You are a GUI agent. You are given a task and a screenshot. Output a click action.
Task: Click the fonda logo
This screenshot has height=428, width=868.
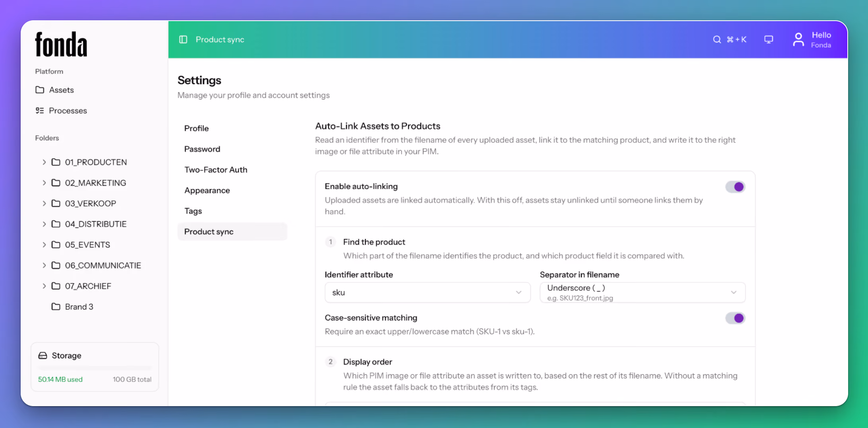(x=61, y=44)
